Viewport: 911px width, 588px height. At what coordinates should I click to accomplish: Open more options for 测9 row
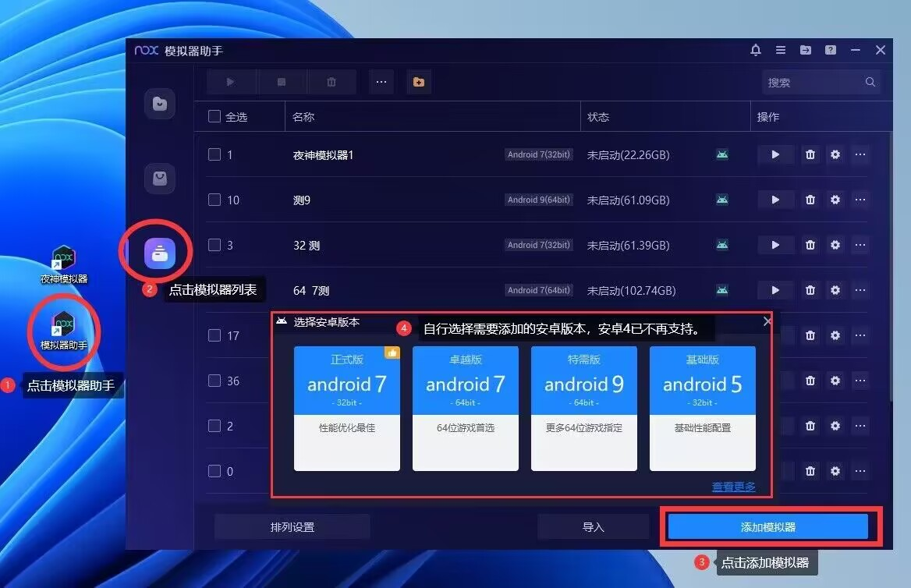[x=860, y=200]
